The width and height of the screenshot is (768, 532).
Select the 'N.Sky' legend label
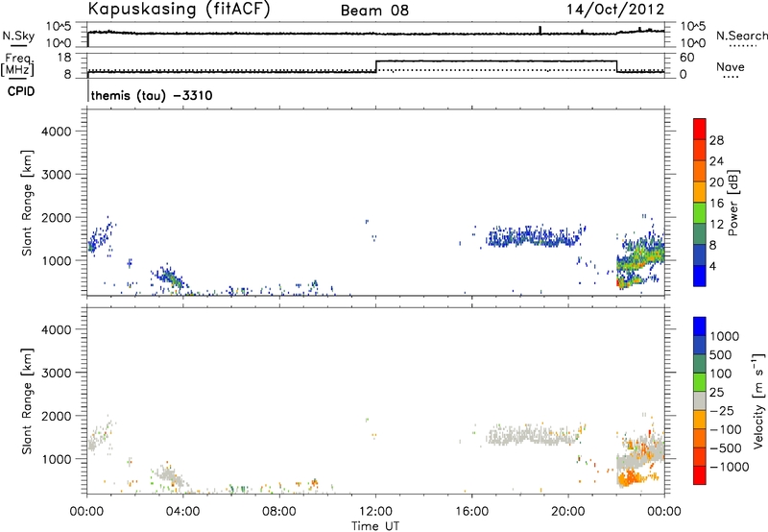(18, 36)
